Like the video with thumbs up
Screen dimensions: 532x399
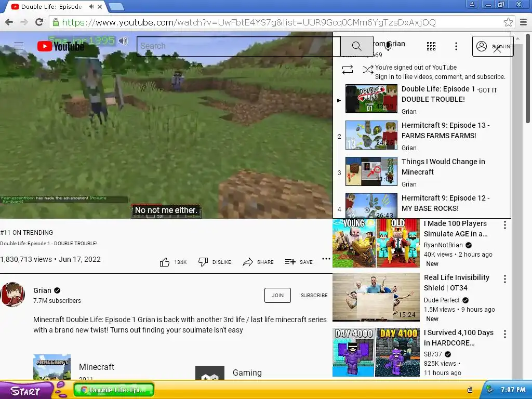[165, 262]
